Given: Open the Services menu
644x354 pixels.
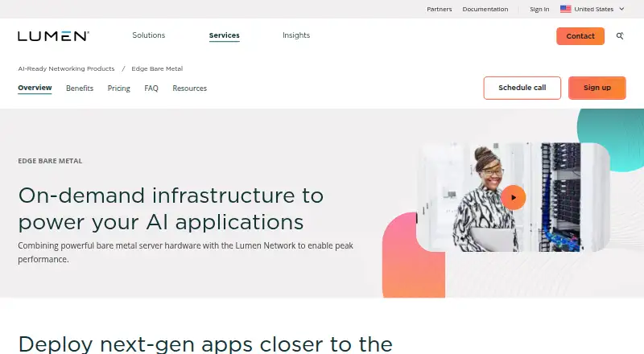Looking at the screenshot, I should [225, 35].
